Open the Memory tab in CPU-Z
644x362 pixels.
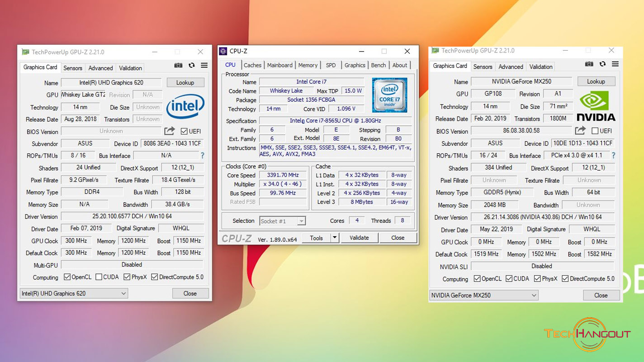click(308, 65)
